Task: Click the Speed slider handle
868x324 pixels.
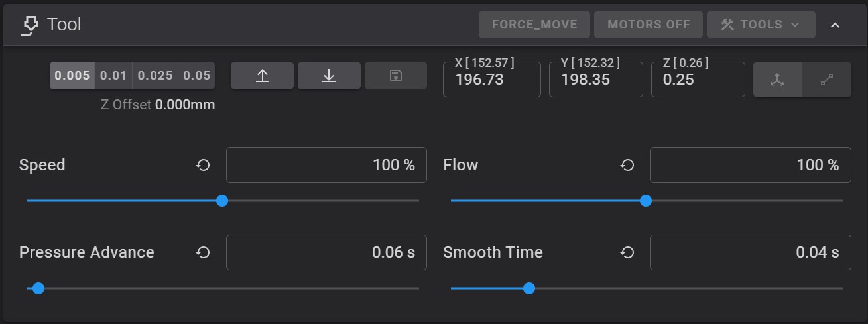Action: (222, 200)
